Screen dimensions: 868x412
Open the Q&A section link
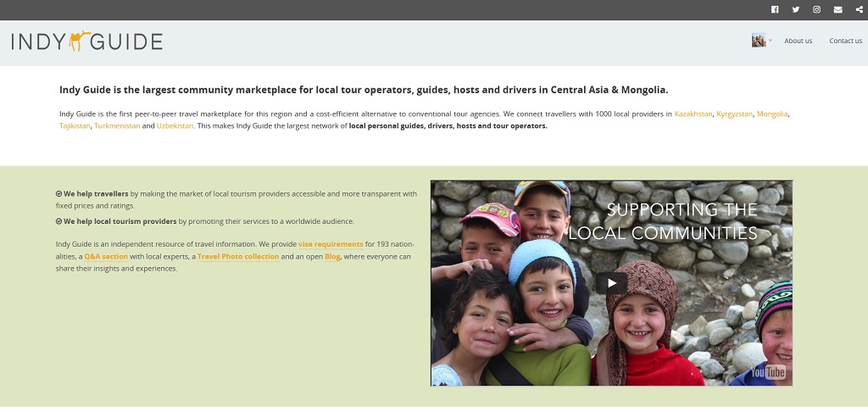coord(106,257)
